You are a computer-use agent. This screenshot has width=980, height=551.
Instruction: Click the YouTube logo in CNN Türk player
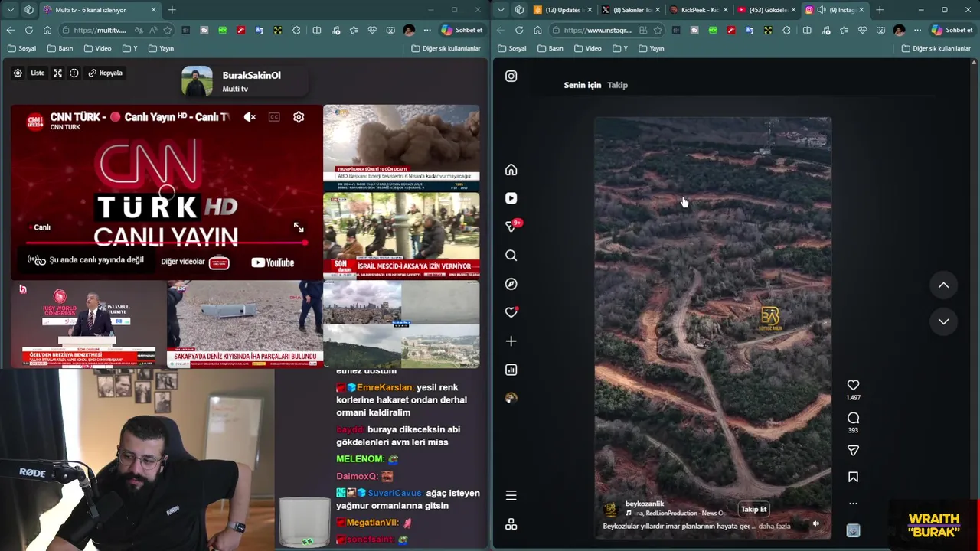(273, 262)
